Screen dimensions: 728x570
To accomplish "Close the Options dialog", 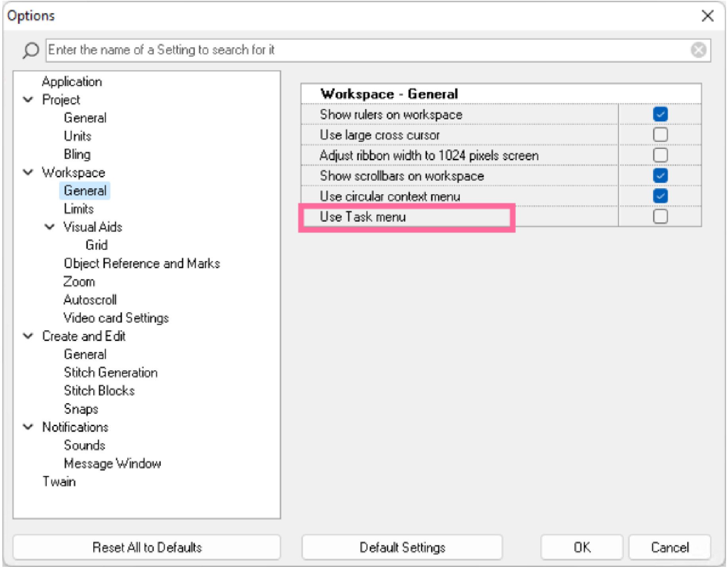I will 707,16.
